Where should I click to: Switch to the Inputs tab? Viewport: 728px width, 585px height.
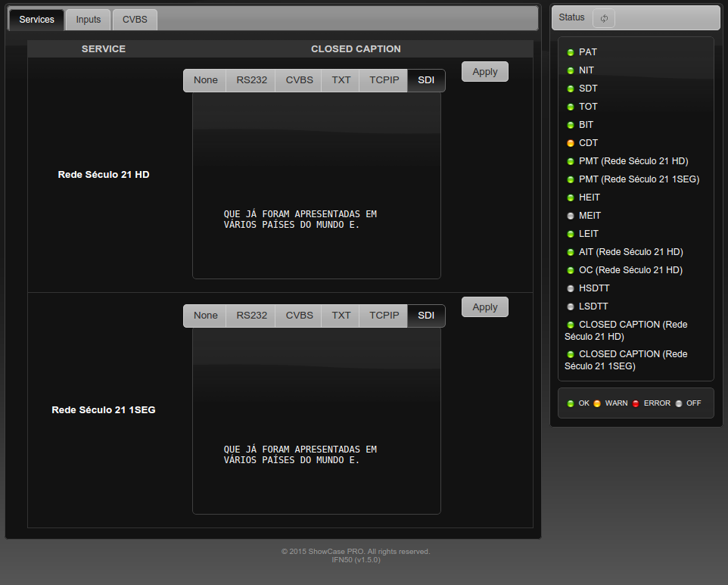[x=88, y=20]
